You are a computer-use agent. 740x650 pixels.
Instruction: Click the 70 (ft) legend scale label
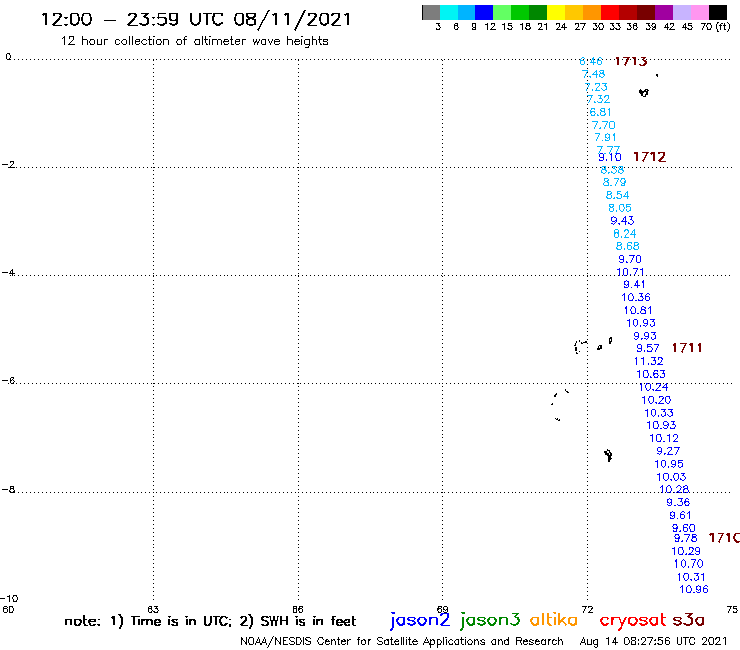tap(715, 26)
